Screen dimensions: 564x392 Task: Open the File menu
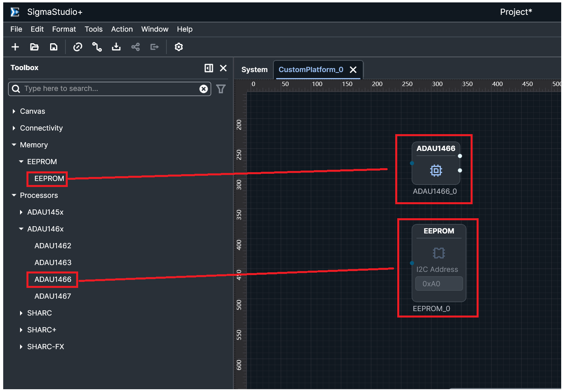[x=16, y=29]
